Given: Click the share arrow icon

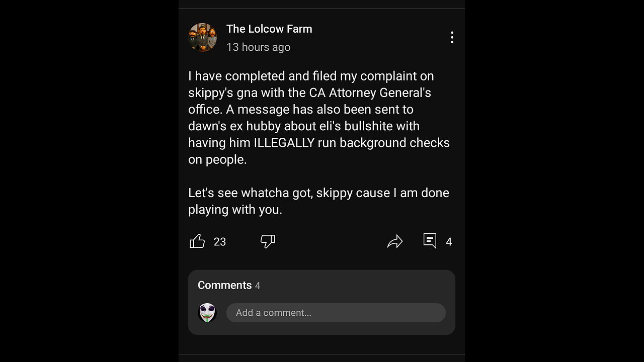Looking at the screenshot, I should (x=395, y=242).
